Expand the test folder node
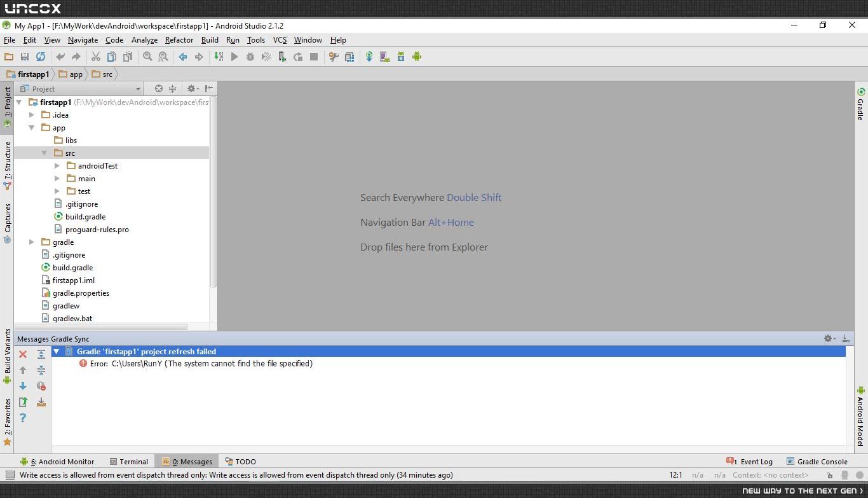 tap(57, 191)
